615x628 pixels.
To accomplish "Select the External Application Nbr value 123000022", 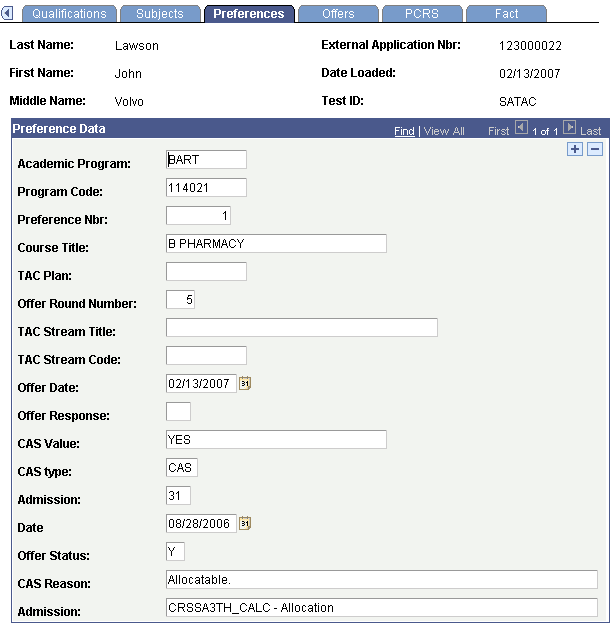I will point(530,46).
